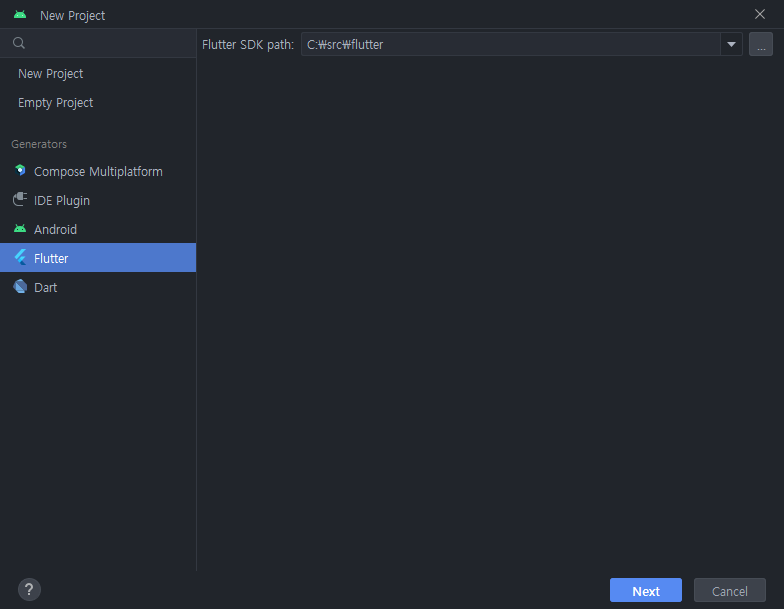This screenshot has height=609, width=784.
Task: Click the IDE Plugin plug icon
Action: [x=20, y=200]
